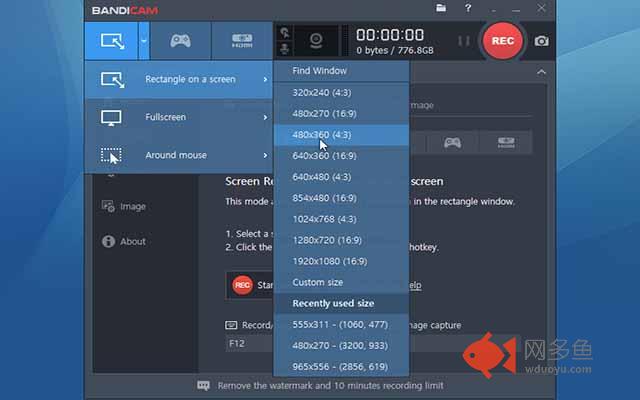640x400 pixels.
Task: Click the Around mouse dotted-rectangle icon
Action: pos(111,156)
